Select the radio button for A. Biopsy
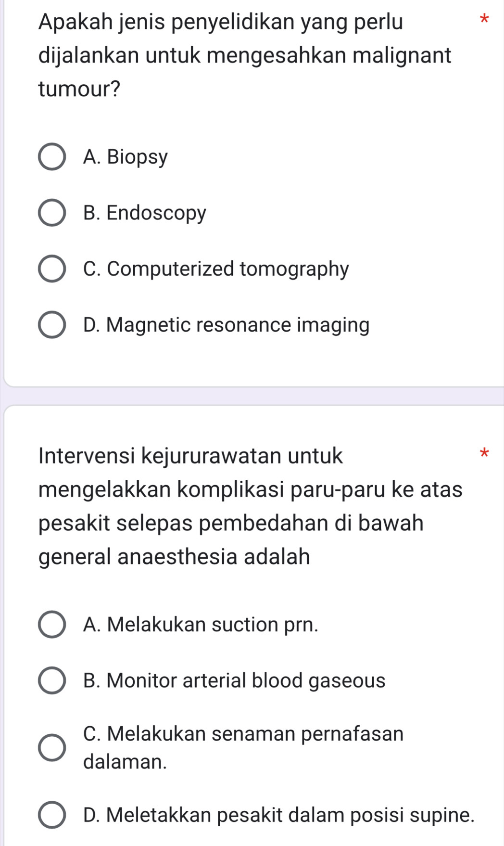This screenshot has width=504, height=846. [x=52, y=157]
